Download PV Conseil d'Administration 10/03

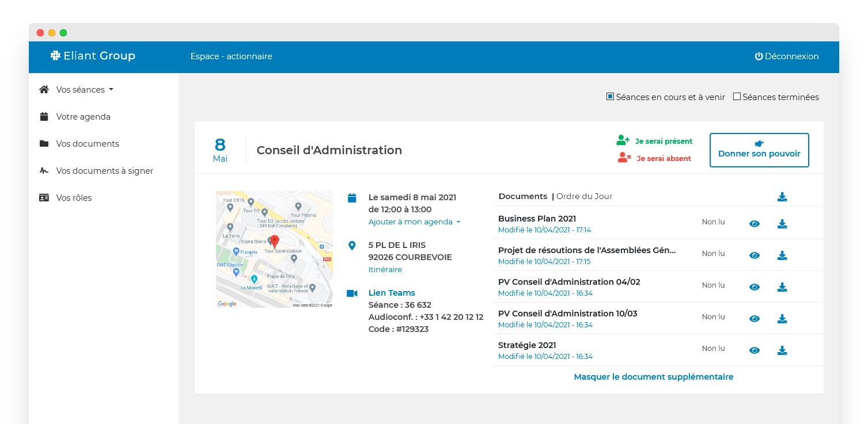(x=782, y=319)
